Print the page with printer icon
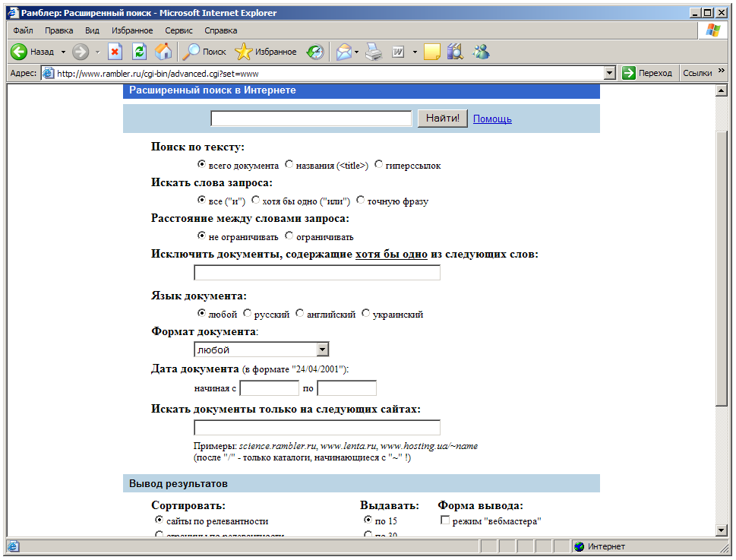 (x=374, y=52)
